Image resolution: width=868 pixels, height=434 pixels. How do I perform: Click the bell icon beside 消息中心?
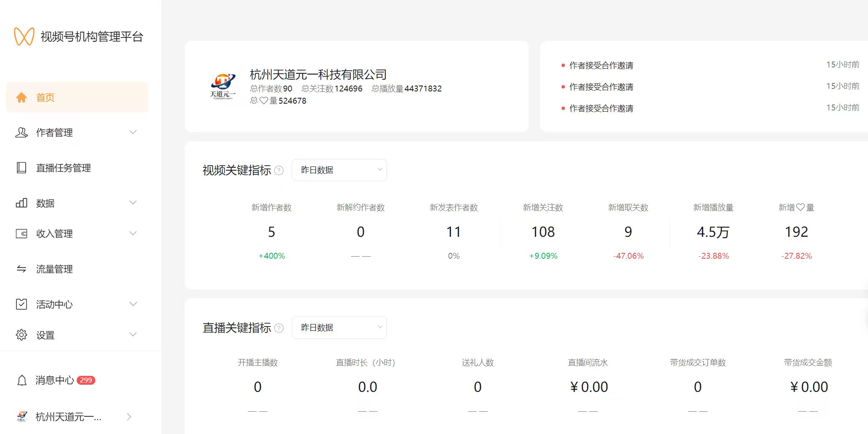pos(22,380)
